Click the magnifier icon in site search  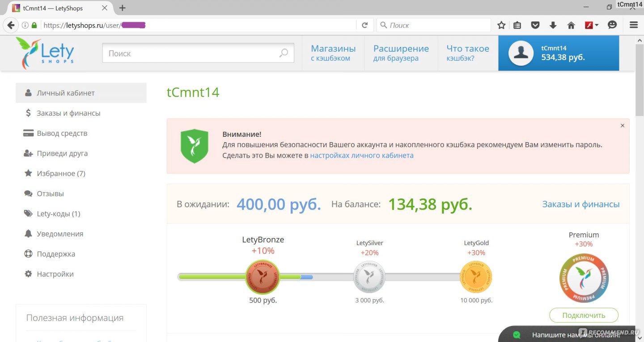284,54
